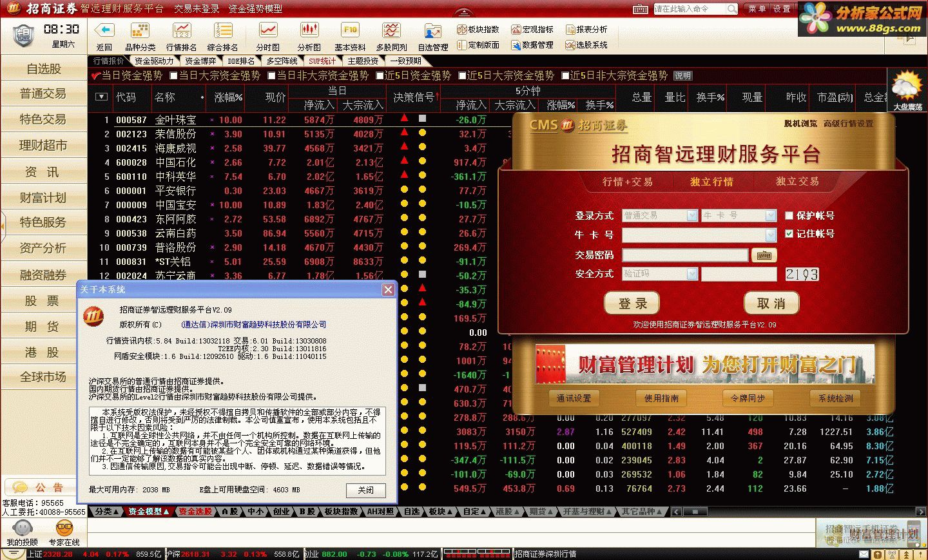Expand the 资金模型 bottom tab menu

point(148,511)
